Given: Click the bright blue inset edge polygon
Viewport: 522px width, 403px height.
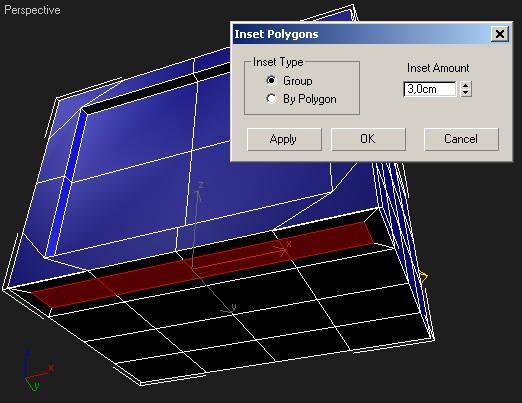Looking at the screenshot, I should (x=65, y=183).
